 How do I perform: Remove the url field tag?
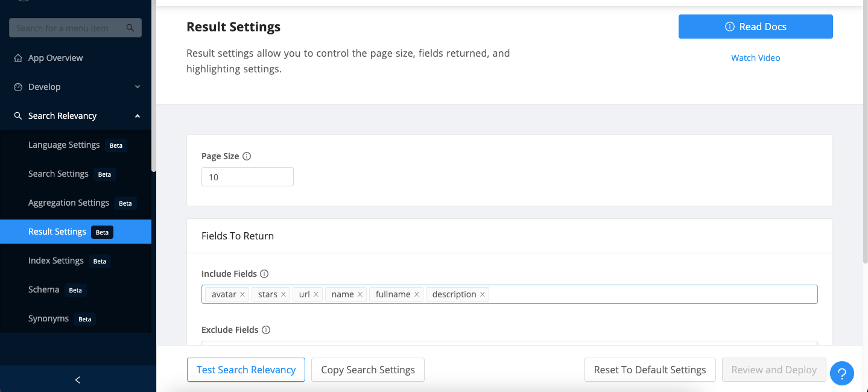(x=316, y=294)
